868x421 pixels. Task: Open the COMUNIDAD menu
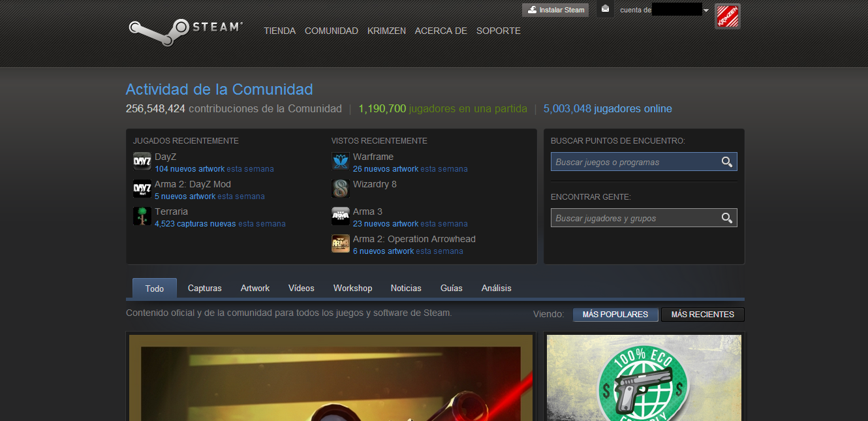[x=332, y=31]
